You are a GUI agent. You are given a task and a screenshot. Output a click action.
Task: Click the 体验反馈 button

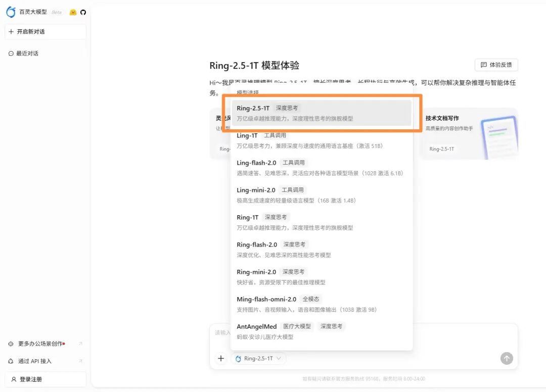(x=496, y=65)
